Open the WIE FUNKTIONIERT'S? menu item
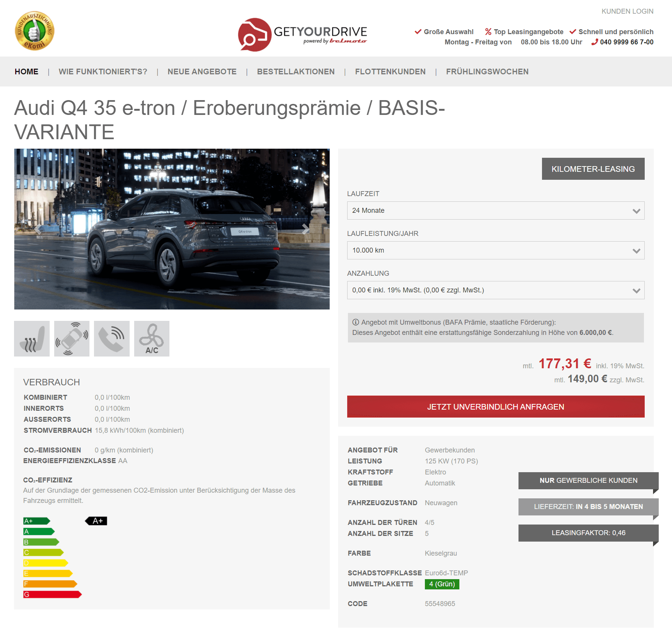 (103, 72)
